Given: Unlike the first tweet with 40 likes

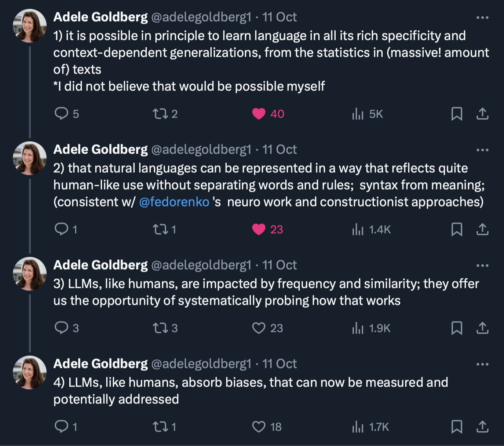Looking at the screenshot, I should coord(259,114).
